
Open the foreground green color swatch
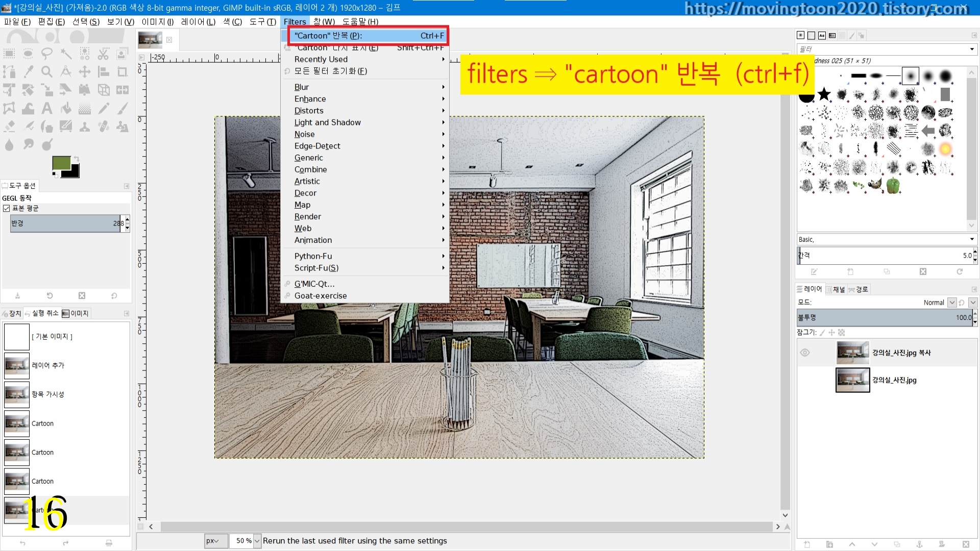coord(61,163)
